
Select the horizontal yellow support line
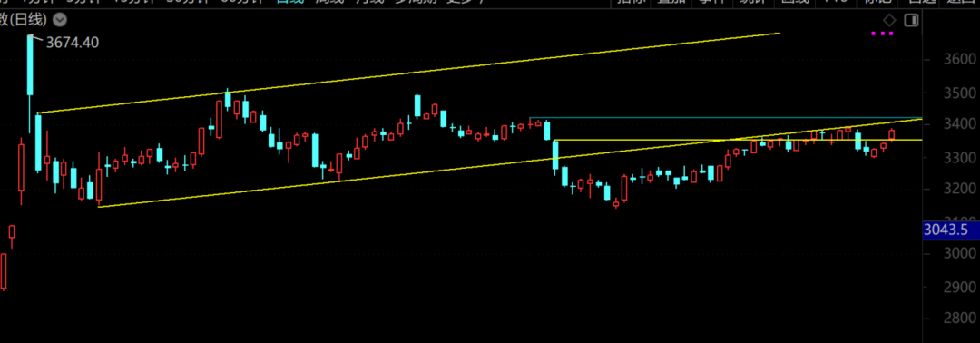tap(738, 140)
